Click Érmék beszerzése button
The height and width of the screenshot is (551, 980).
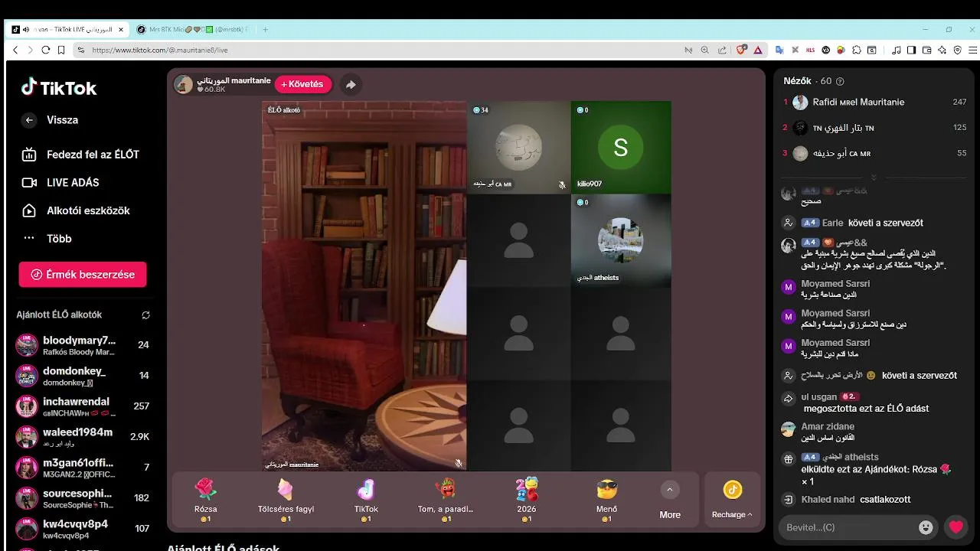click(x=83, y=275)
